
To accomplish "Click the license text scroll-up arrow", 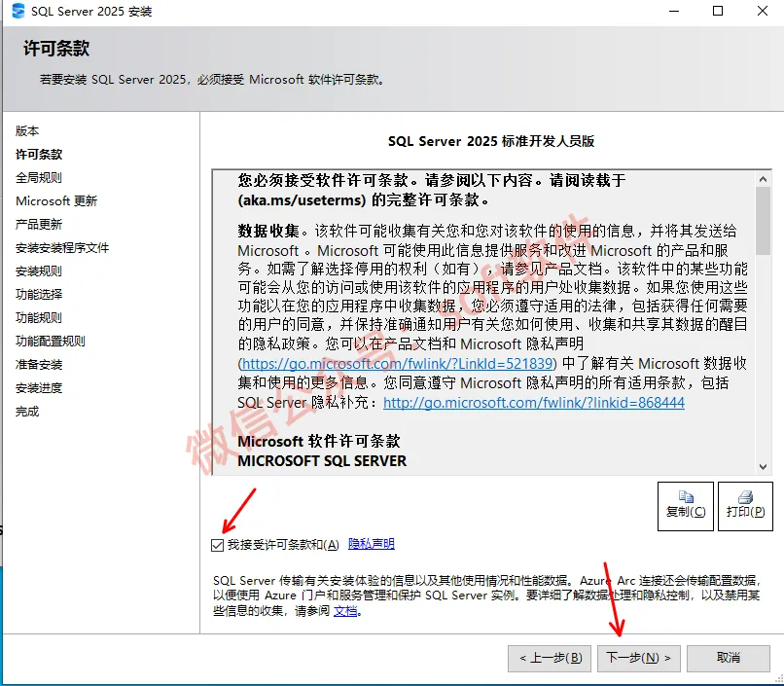I will pyautogui.click(x=763, y=179).
